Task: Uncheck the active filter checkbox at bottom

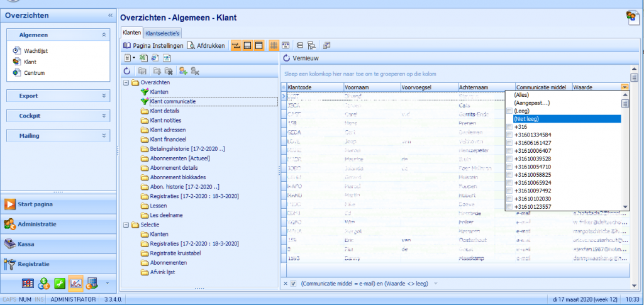Action: (293, 284)
